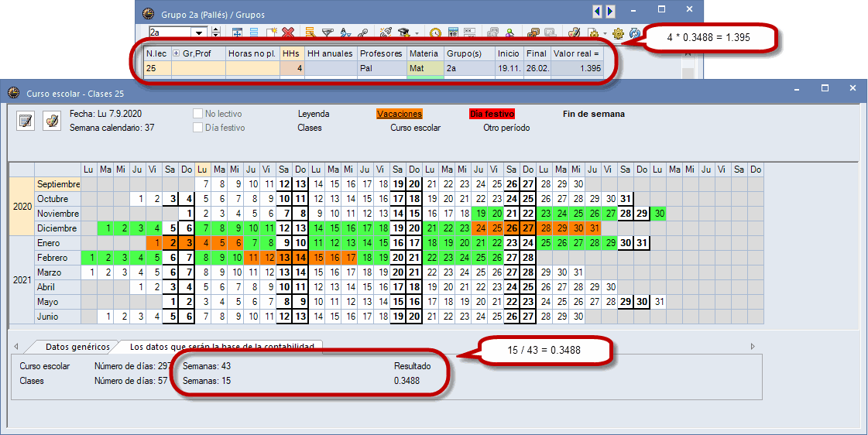
Task: Click the Día festivo red legend swatch
Action: (492, 114)
